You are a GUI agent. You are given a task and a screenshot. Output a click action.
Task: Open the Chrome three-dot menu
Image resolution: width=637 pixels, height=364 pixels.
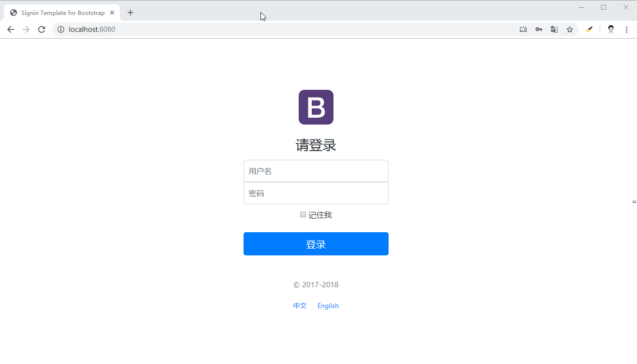(626, 29)
